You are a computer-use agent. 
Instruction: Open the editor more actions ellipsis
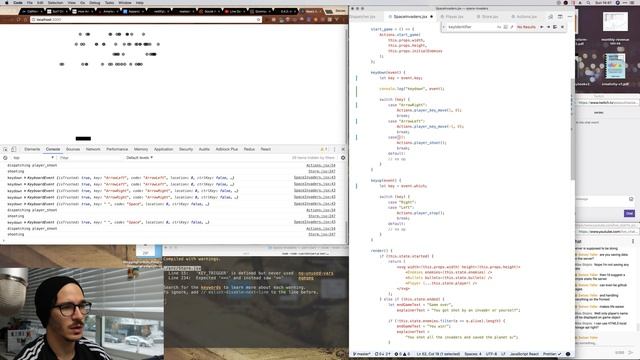point(570,17)
